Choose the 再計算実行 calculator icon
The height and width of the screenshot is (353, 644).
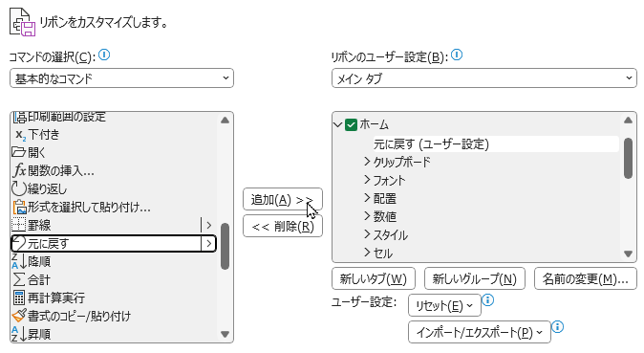point(18,298)
